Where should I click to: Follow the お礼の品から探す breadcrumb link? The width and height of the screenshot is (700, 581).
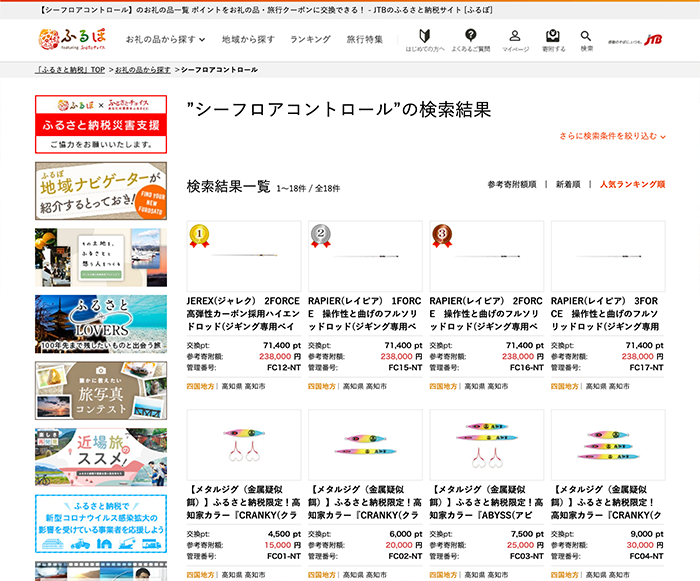143,70
